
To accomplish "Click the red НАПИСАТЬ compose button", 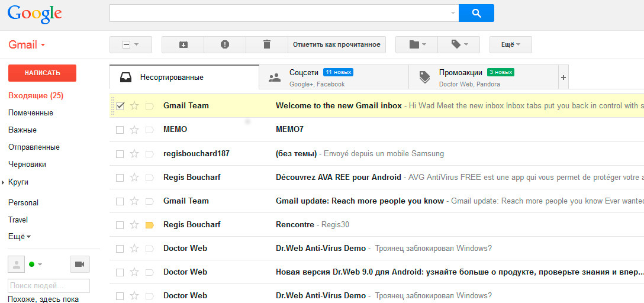I will click(x=42, y=73).
